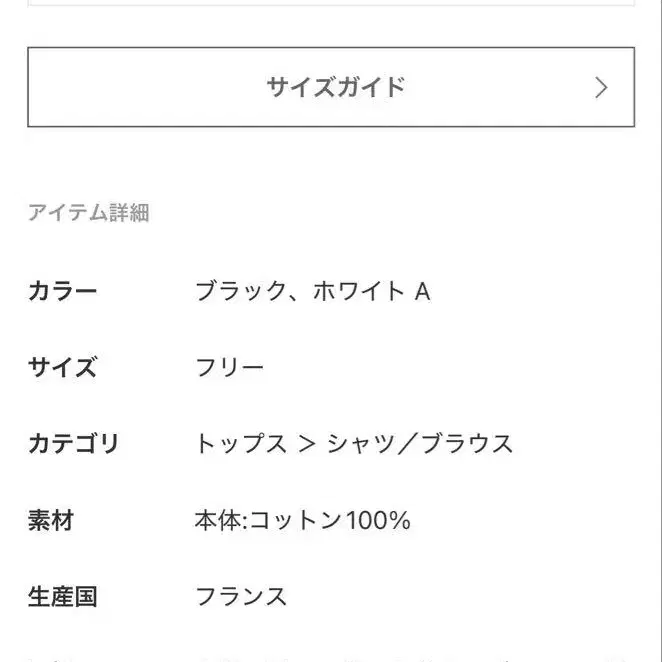The height and width of the screenshot is (662, 662).
Task: Click the アイテム詳細 section heading
Action: point(88,212)
